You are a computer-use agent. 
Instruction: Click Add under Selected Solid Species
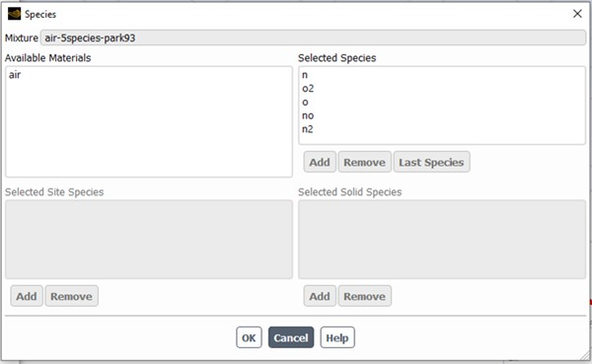tap(320, 296)
